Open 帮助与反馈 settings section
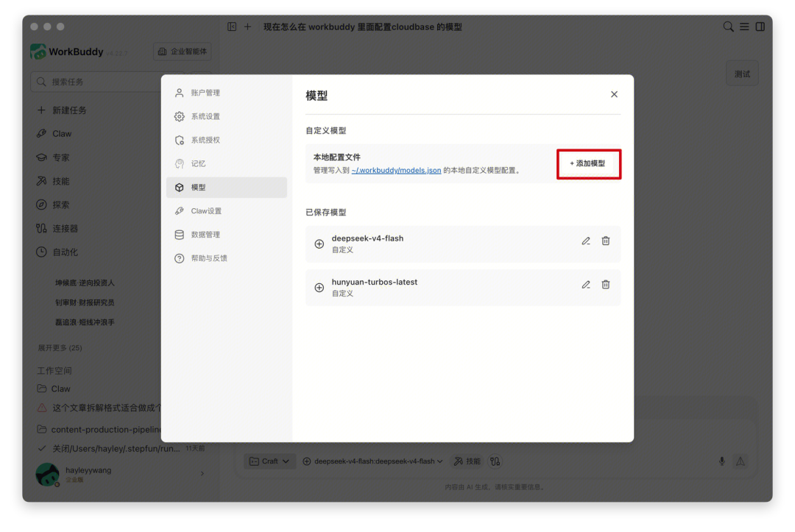 226,258
